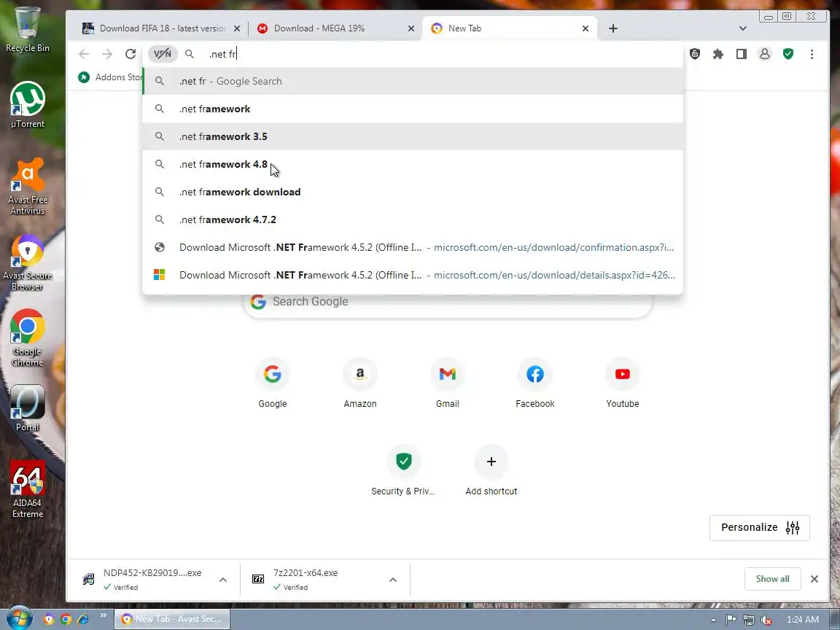Launch Google Chrome desktop shortcut
Image resolution: width=840 pixels, height=630 pixels.
(27, 338)
